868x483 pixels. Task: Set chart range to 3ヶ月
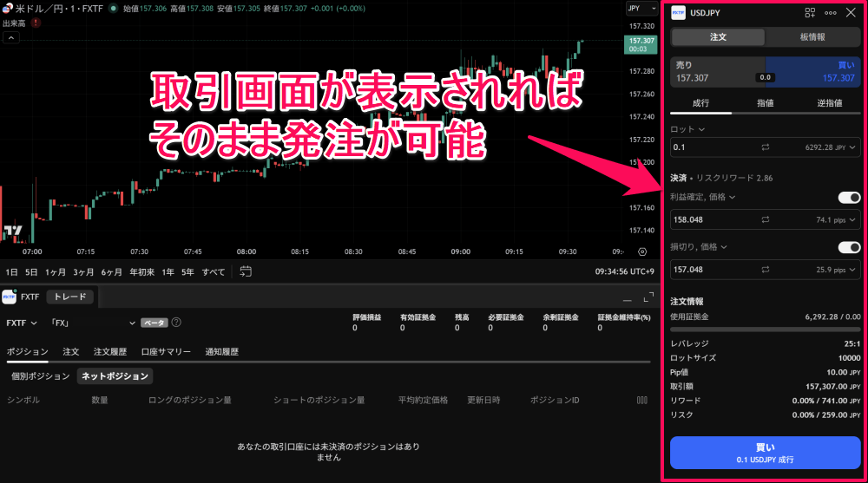click(83, 272)
